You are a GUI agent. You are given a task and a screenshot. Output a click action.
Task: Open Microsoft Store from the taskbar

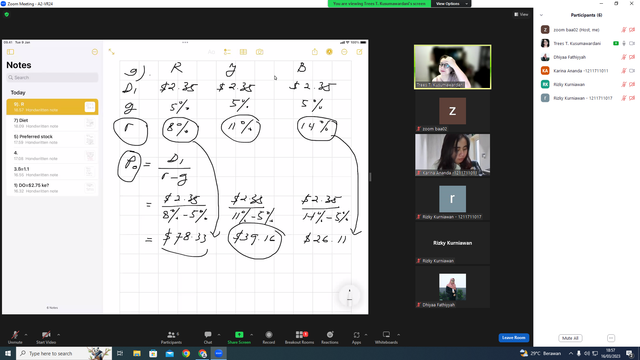[x=153, y=353]
